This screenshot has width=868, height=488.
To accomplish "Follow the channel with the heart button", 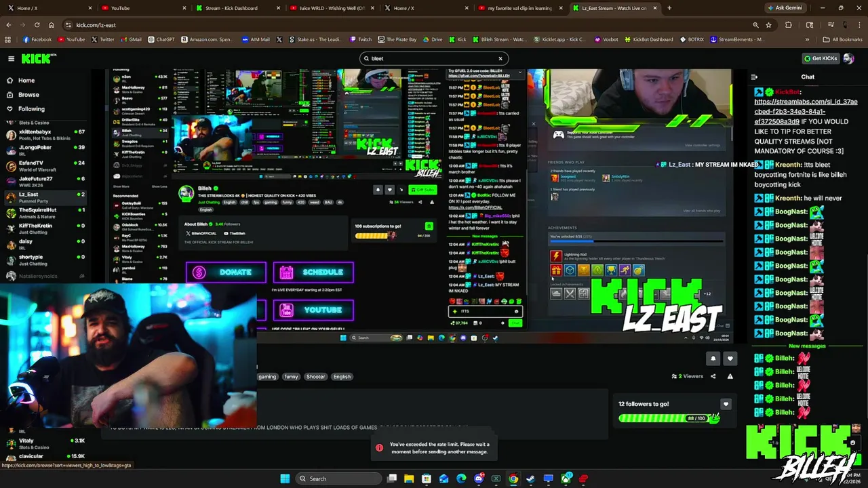I will pos(730,359).
